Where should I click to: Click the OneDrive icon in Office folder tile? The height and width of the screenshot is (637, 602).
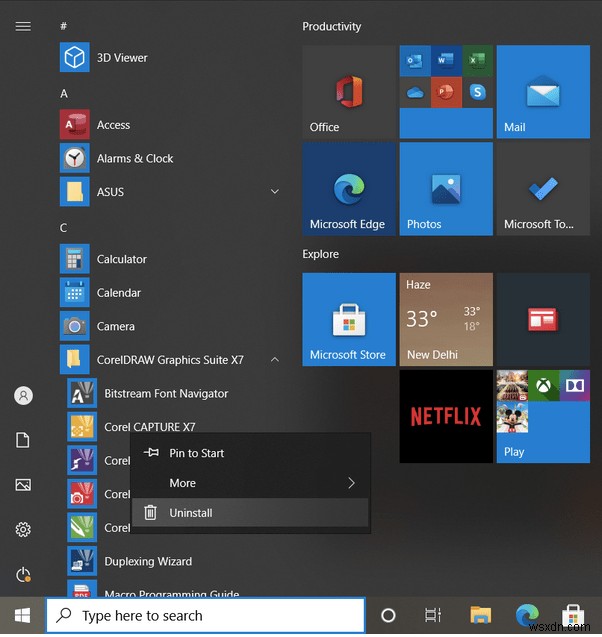pos(415,92)
